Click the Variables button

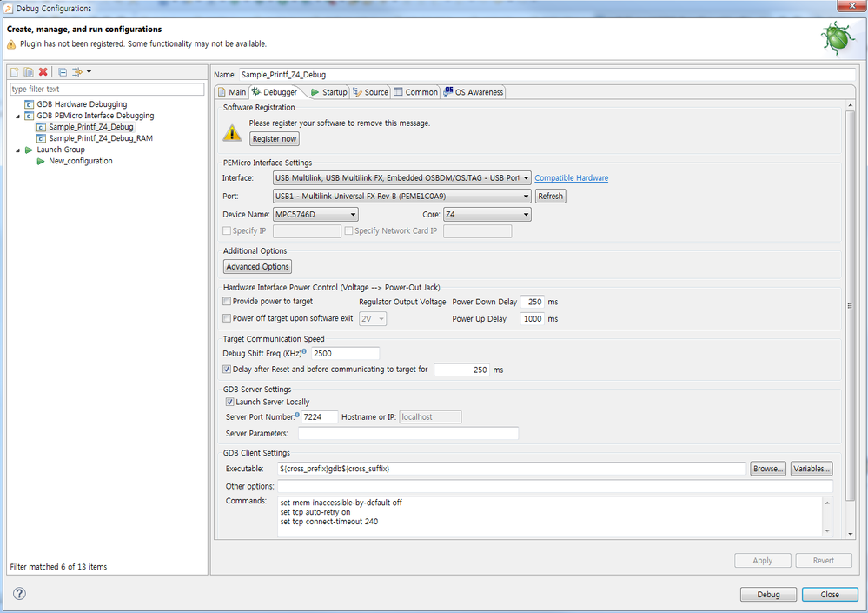tap(812, 469)
